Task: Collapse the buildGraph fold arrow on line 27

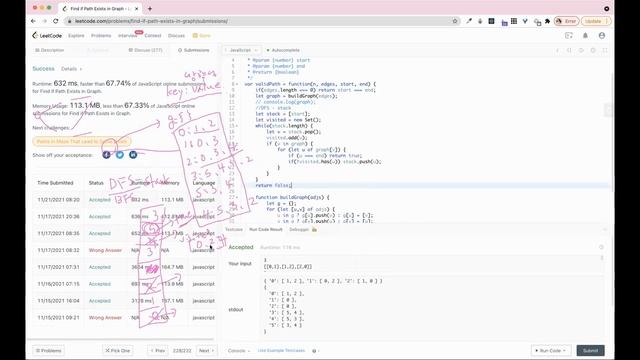Action: [238, 197]
